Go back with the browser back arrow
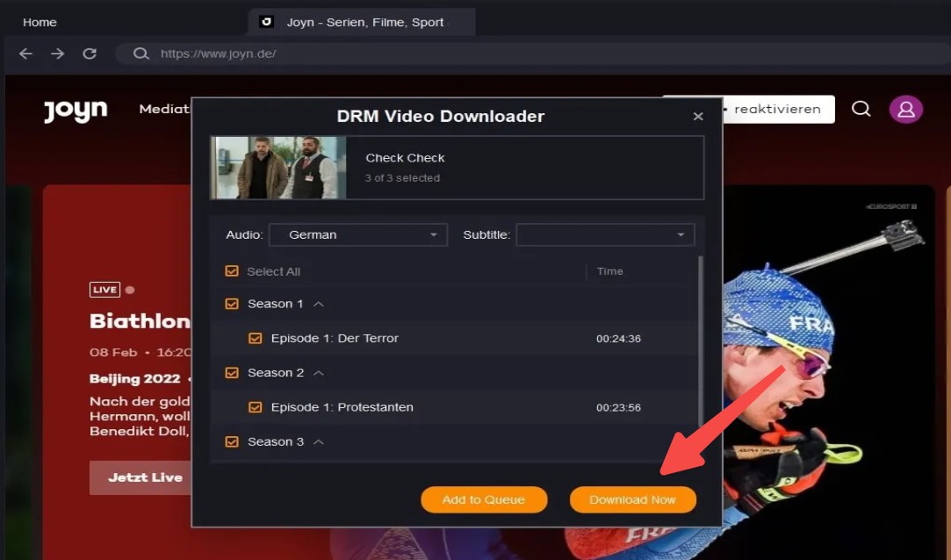Image resolution: width=951 pixels, height=560 pixels. click(x=25, y=54)
